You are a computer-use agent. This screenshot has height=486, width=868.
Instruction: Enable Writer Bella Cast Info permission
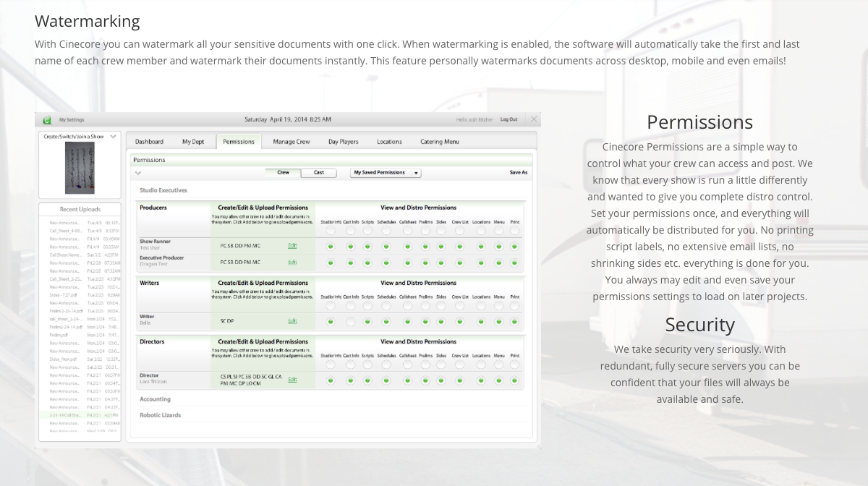pos(350,321)
